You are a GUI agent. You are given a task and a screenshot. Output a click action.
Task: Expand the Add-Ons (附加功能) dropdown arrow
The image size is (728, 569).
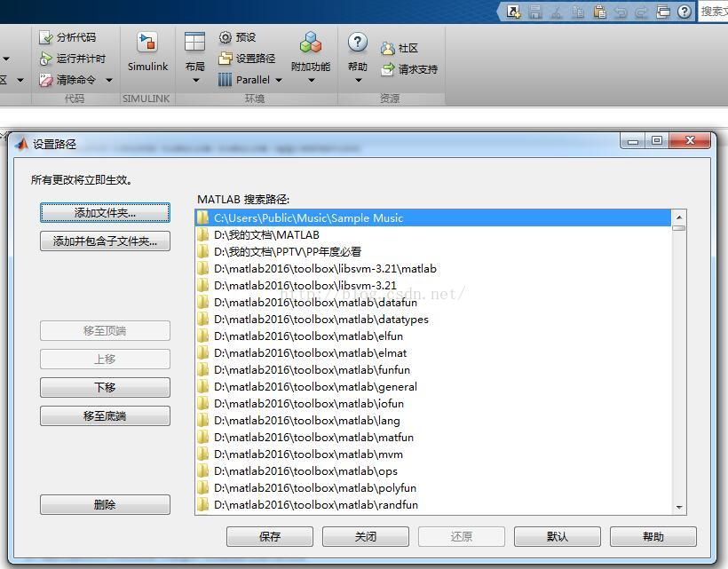[x=312, y=80]
